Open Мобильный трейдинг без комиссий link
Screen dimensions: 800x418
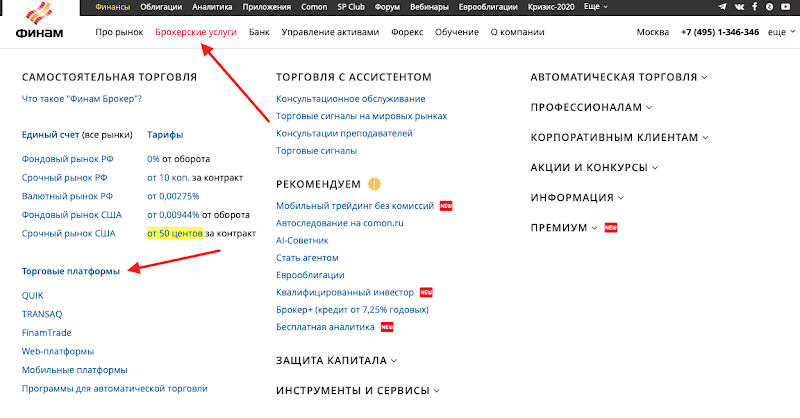(355, 206)
